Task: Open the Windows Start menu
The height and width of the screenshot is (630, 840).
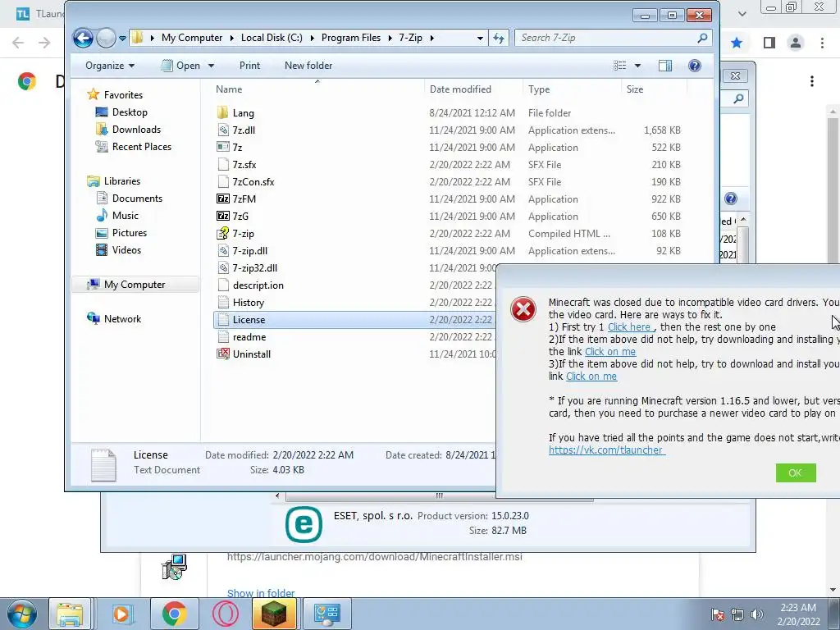Action: 22,614
